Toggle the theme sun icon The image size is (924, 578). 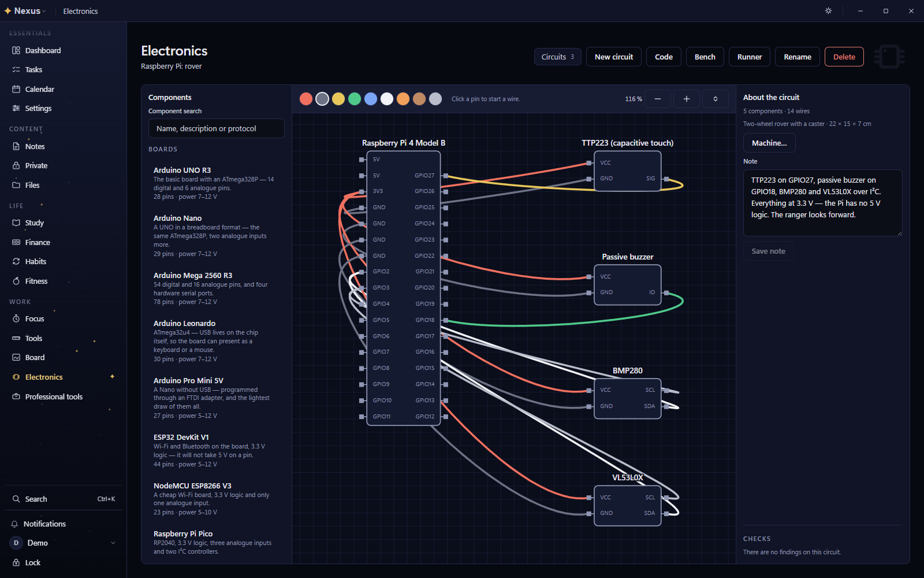pos(828,11)
